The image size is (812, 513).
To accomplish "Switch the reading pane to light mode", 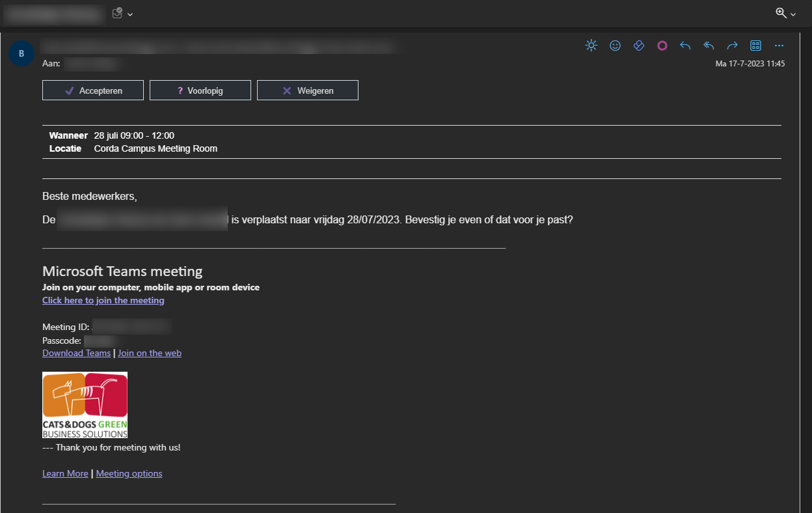I will pyautogui.click(x=591, y=46).
